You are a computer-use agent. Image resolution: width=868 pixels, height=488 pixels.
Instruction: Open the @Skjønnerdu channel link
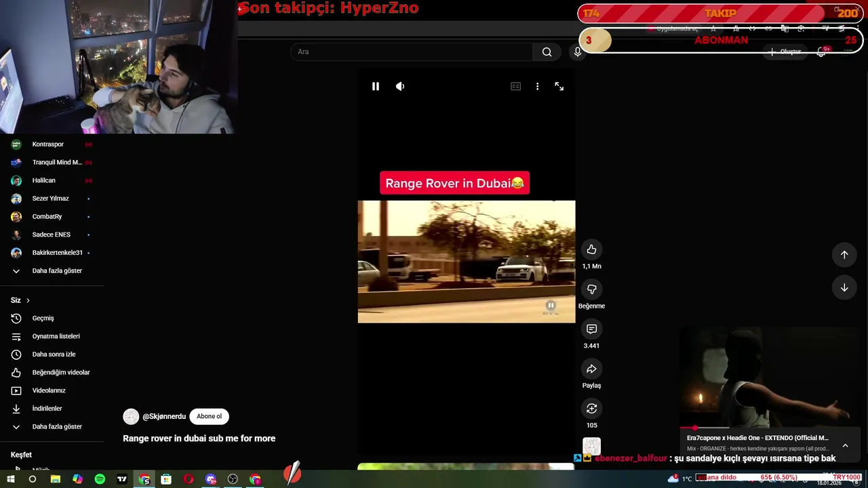pos(164,417)
